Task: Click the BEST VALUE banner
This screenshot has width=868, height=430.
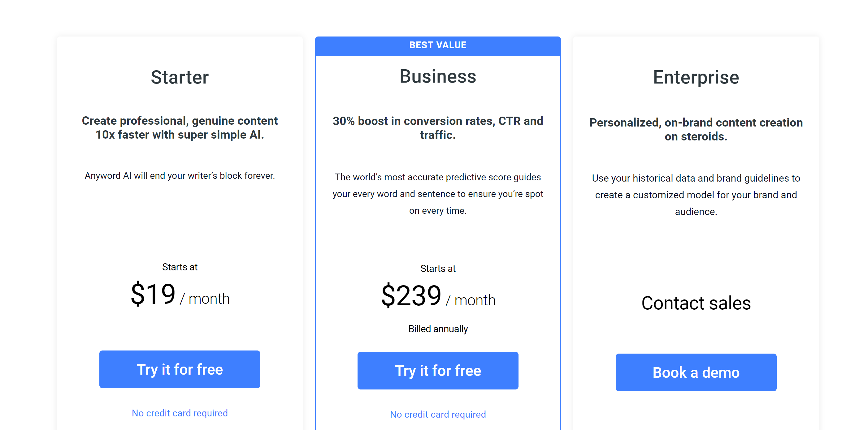Action: 438,45
